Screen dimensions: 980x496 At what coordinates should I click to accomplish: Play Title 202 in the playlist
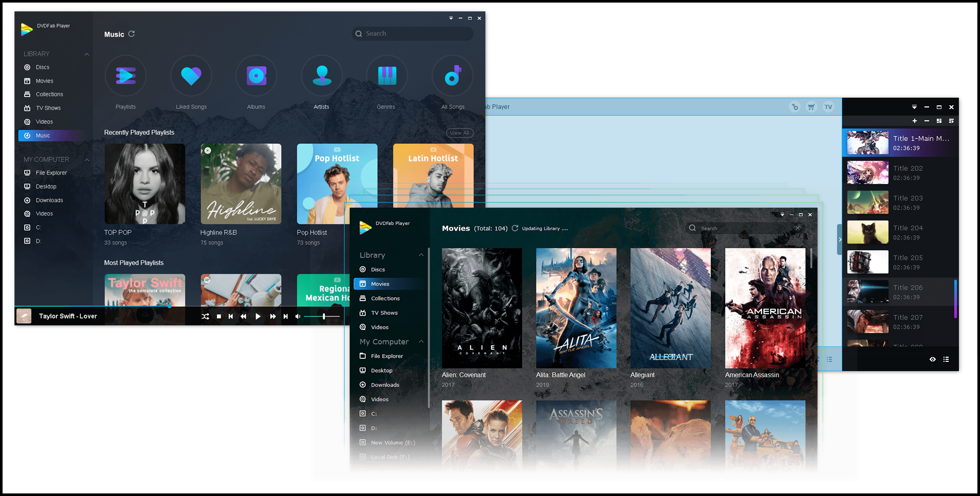coord(900,173)
